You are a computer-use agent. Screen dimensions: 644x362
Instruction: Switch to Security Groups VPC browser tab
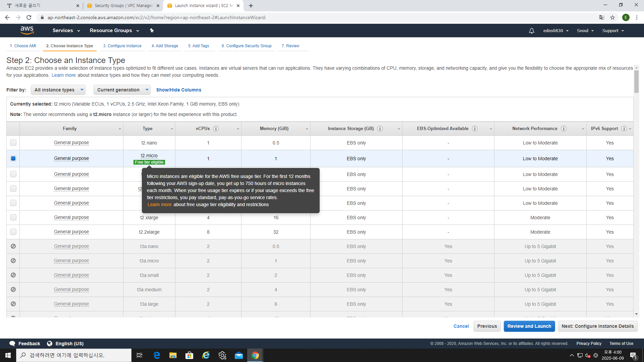pyautogui.click(x=123, y=6)
